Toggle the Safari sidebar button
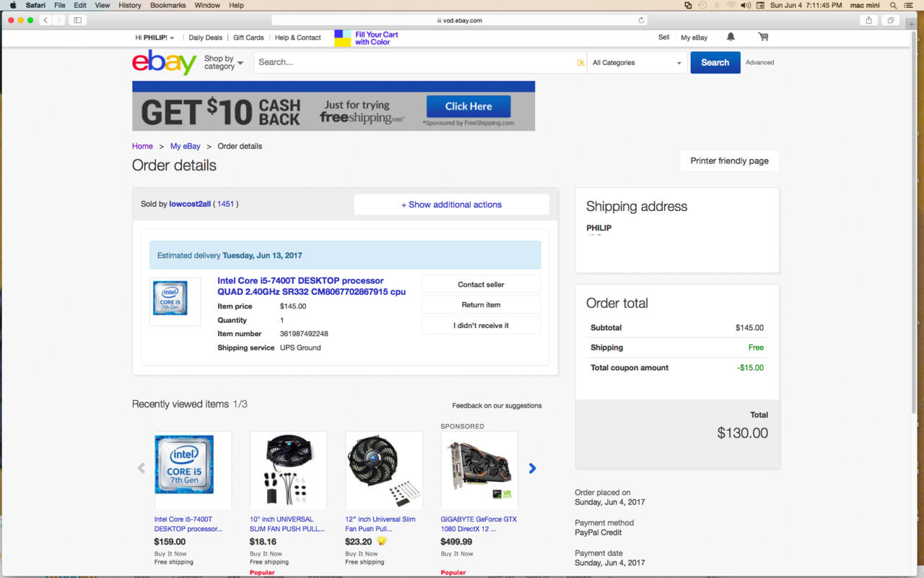This screenshot has width=924, height=578. point(77,20)
